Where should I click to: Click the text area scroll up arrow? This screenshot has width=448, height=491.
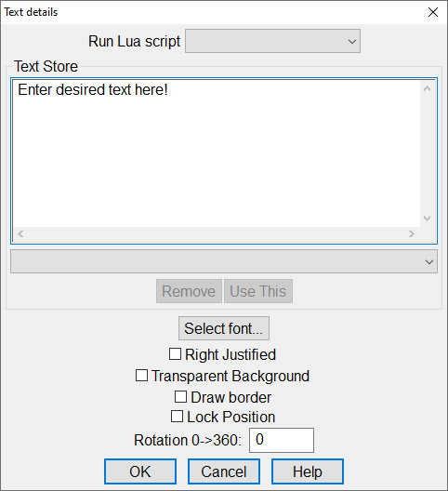(x=427, y=89)
